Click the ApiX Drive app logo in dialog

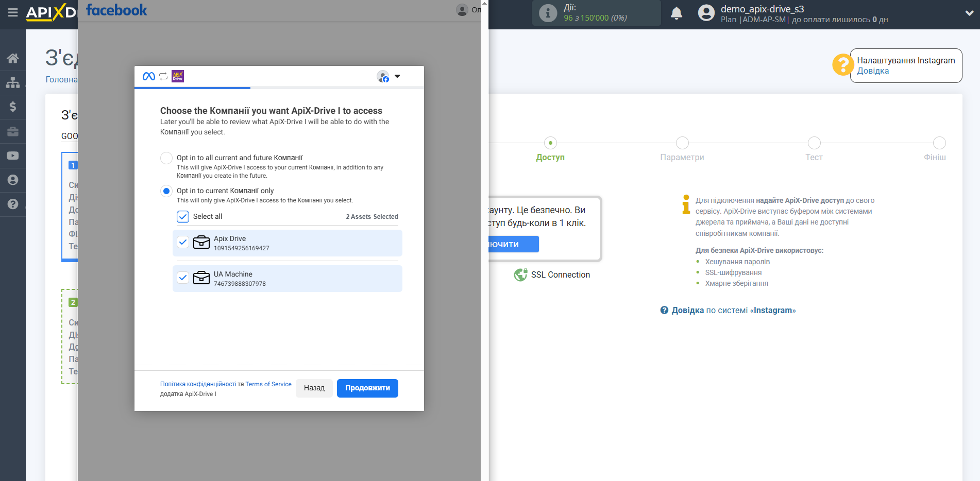point(178,76)
